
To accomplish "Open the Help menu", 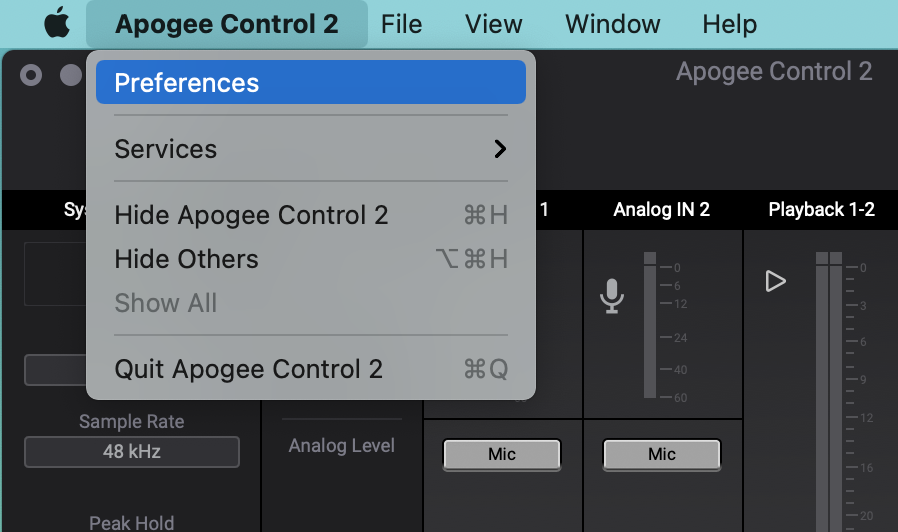I will click(729, 24).
